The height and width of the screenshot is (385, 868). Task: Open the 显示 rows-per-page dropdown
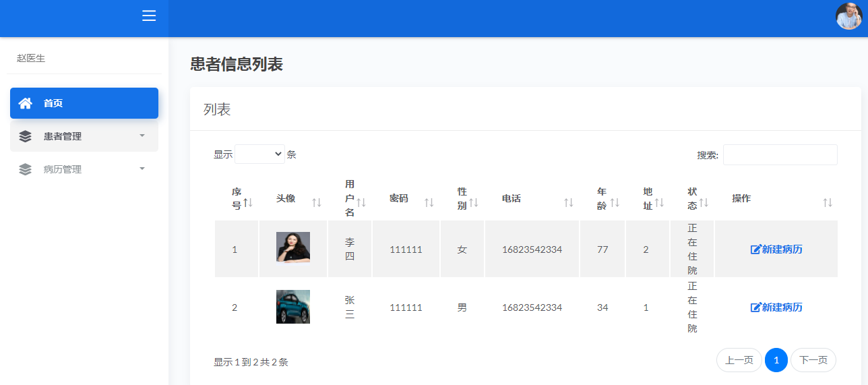[260, 154]
